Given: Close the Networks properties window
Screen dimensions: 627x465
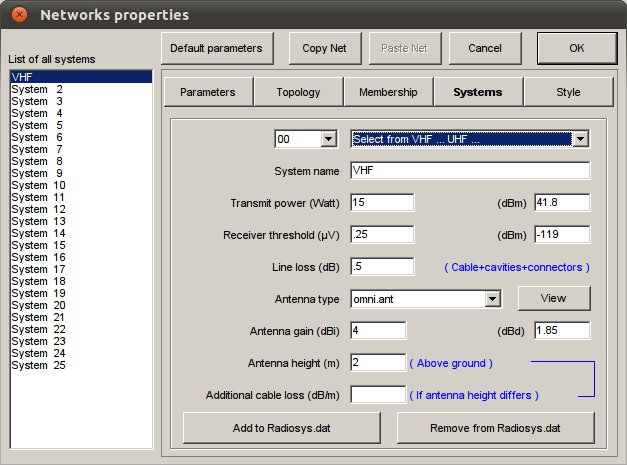Looking at the screenshot, I should (17, 15).
